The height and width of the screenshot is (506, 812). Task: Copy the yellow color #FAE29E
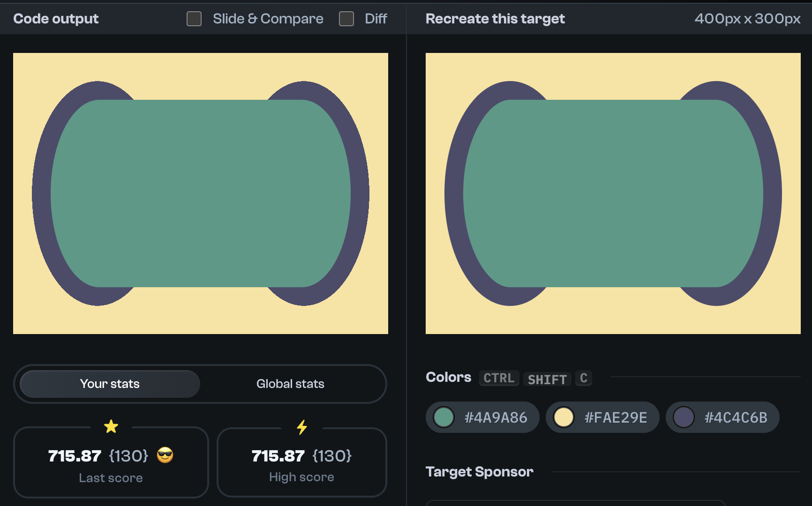coord(602,417)
